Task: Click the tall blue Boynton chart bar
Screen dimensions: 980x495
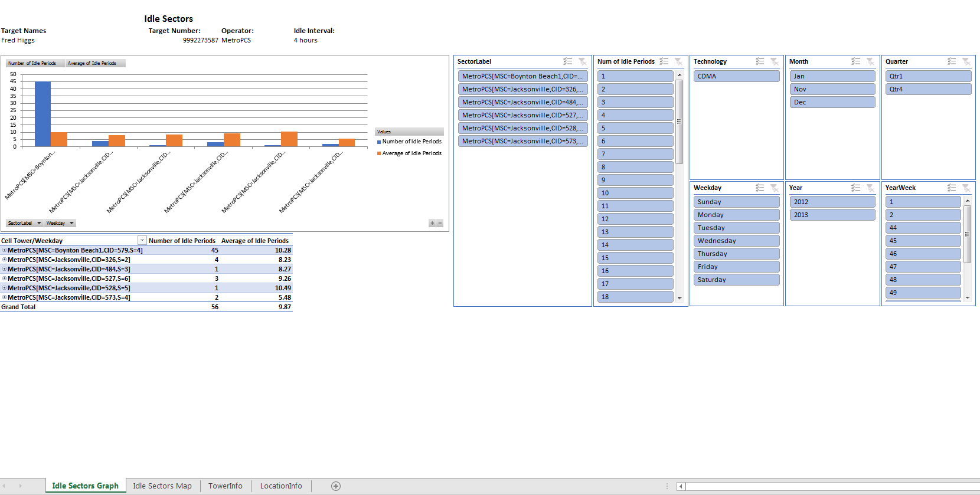Action: click(x=43, y=113)
